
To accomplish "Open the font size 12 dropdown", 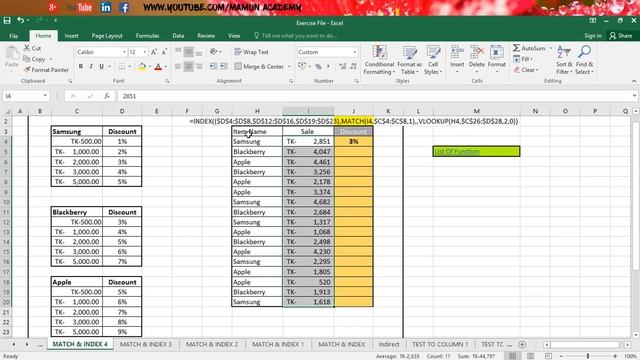I will 144,52.
